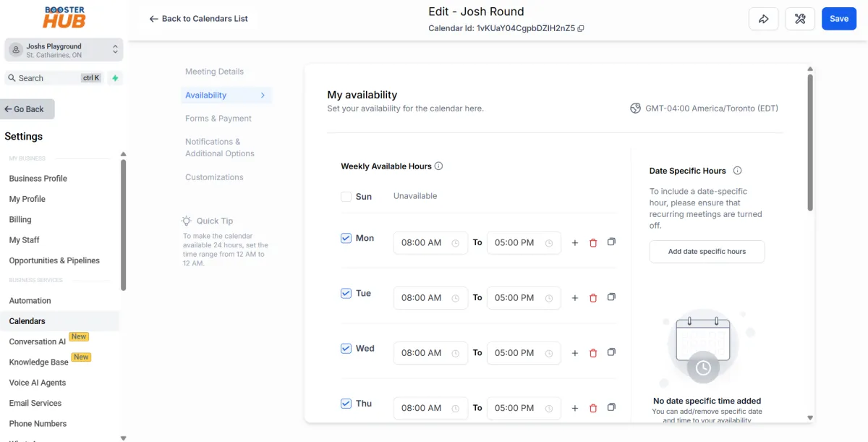The height and width of the screenshot is (442, 868).
Task: Add another time slot to Wednesday with plus icon
Action: coord(575,353)
